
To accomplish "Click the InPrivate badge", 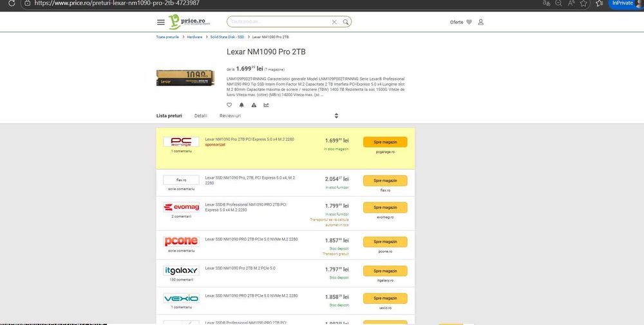I will tap(622, 3).
